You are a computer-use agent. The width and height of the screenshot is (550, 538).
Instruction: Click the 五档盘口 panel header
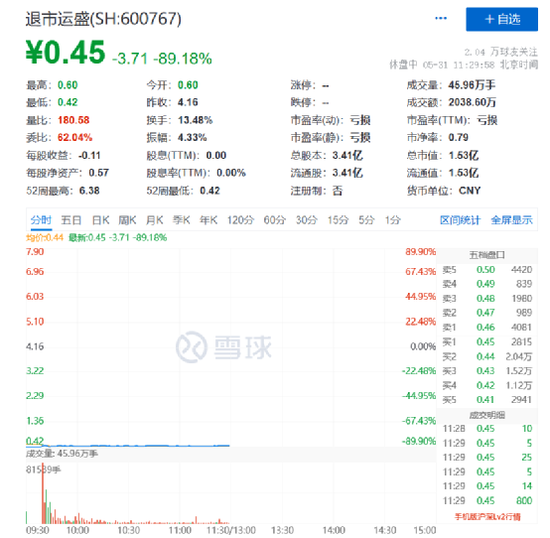click(x=487, y=255)
